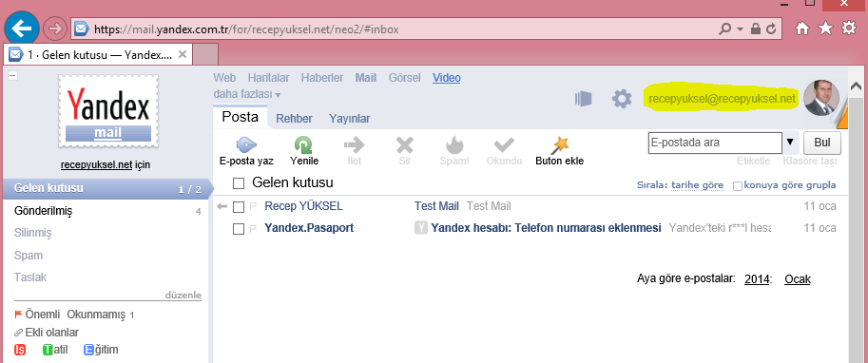Click the Spam! flame icon

tap(453, 145)
